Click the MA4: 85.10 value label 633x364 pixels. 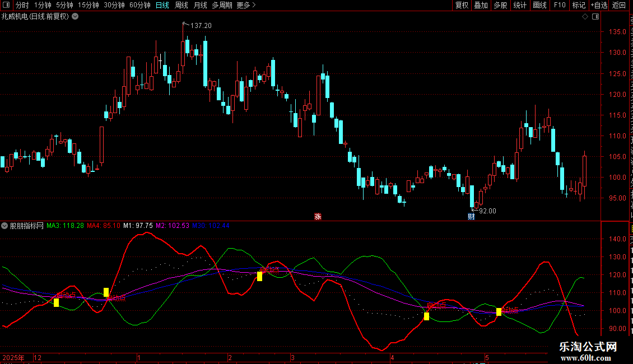tap(103, 226)
